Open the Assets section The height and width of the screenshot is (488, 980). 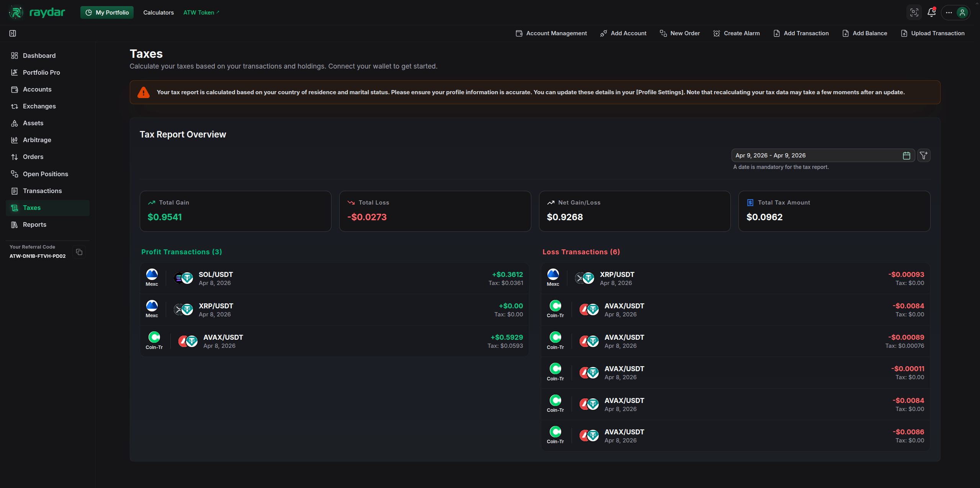48,123
